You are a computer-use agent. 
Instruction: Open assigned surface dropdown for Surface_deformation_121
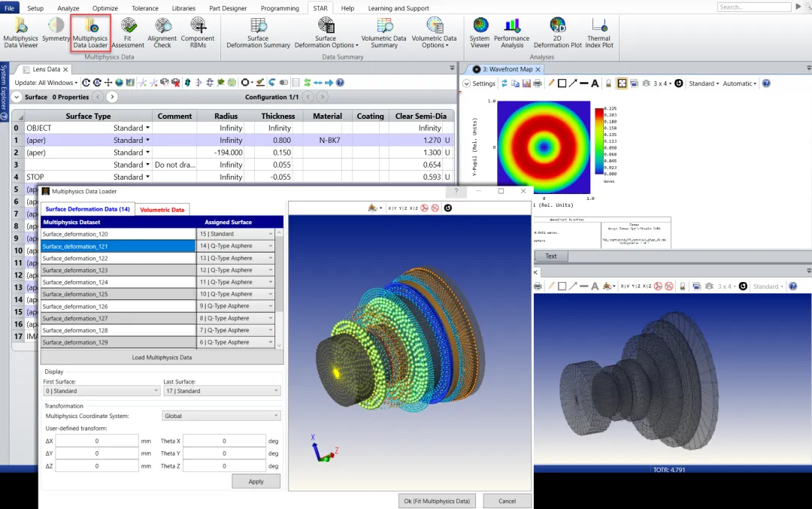[x=236, y=246]
